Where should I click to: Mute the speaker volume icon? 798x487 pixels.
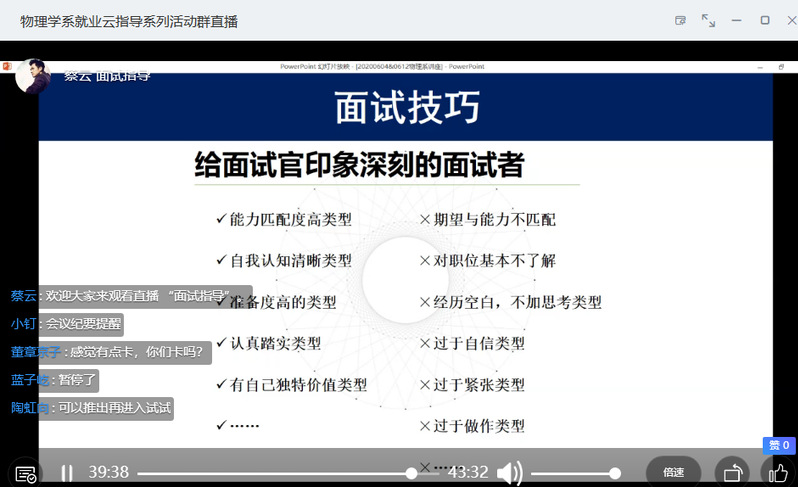[x=510, y=473]
